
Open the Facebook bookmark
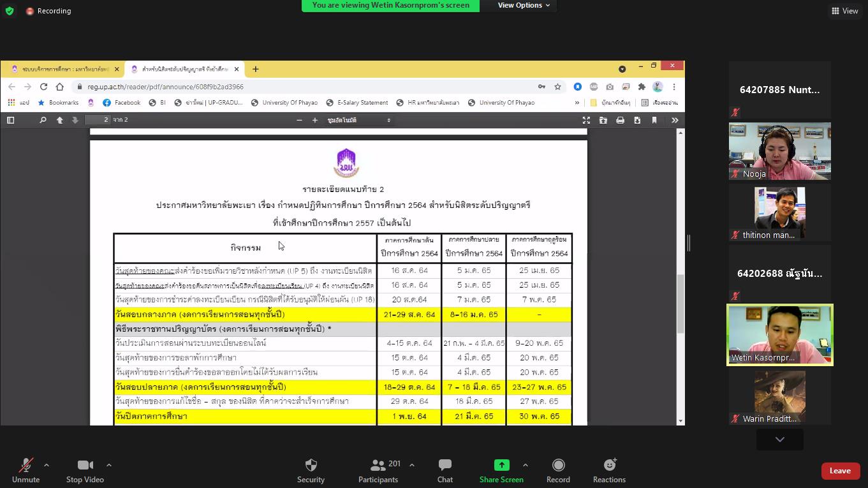click(121, 103)
